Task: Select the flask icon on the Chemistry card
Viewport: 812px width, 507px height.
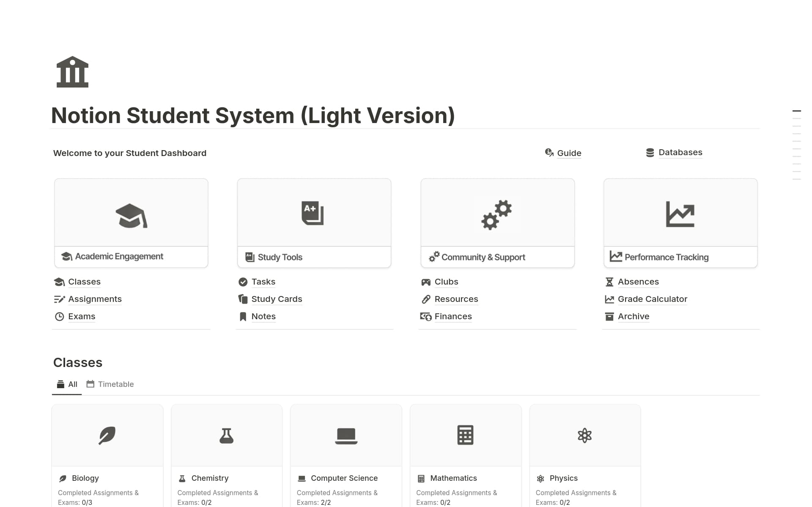Action: [227, 436]
